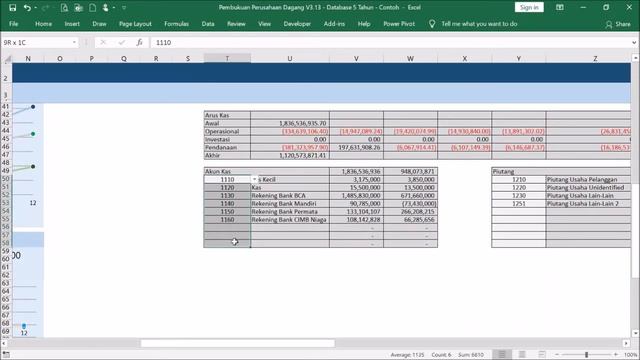Open Customize Quick Access Toolbar dropdown
640x360 pixels.
point(124,7)
